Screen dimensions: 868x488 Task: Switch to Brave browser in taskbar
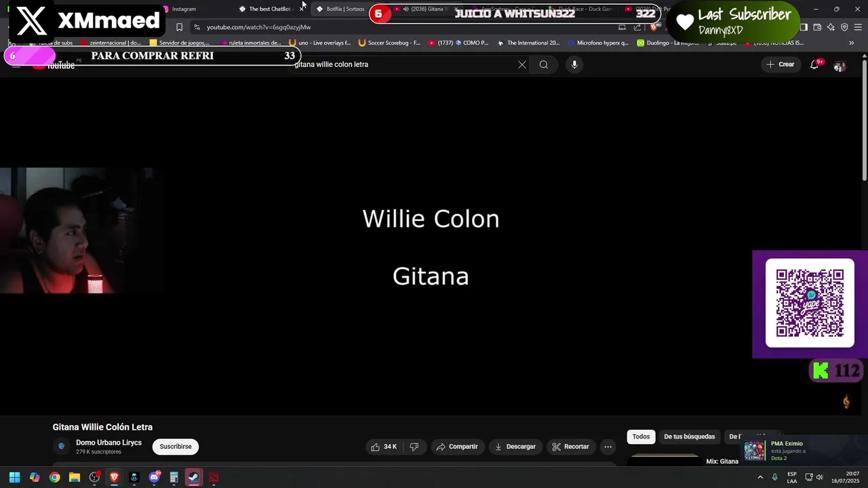click(114, 477)
